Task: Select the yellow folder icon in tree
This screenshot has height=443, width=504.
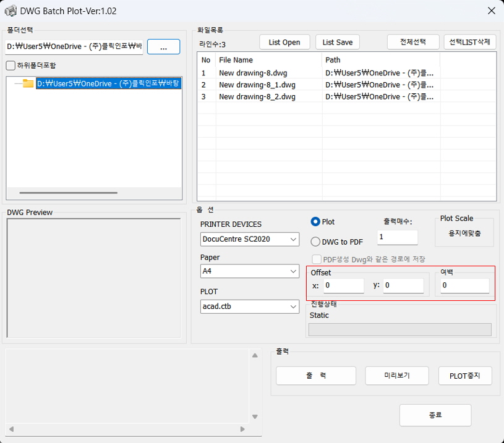Action: coord(28,83)
